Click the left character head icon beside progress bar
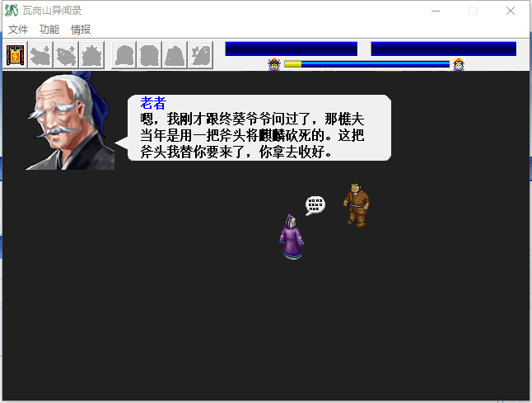This screenshot has height=403, width=532. click(x=274, y=64)
